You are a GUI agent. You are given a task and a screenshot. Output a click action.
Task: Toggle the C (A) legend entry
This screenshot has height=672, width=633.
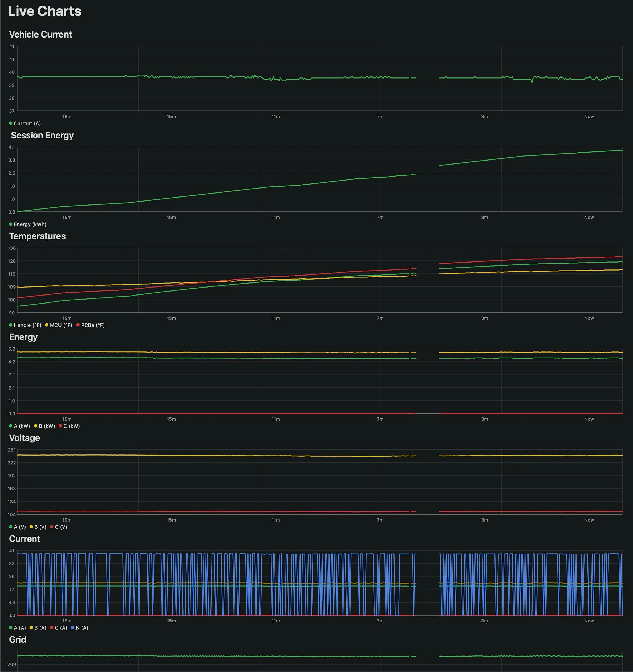[59, 627]
